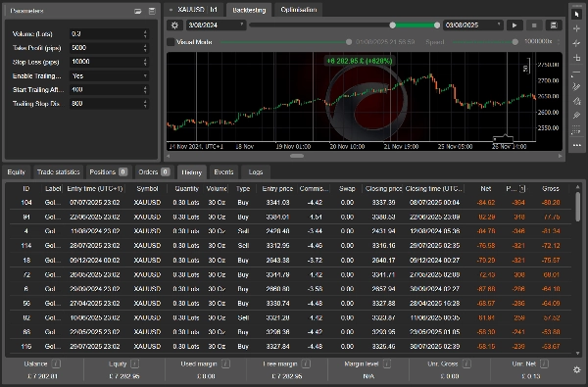Select the shapes drawing tool

pos(577,101)
